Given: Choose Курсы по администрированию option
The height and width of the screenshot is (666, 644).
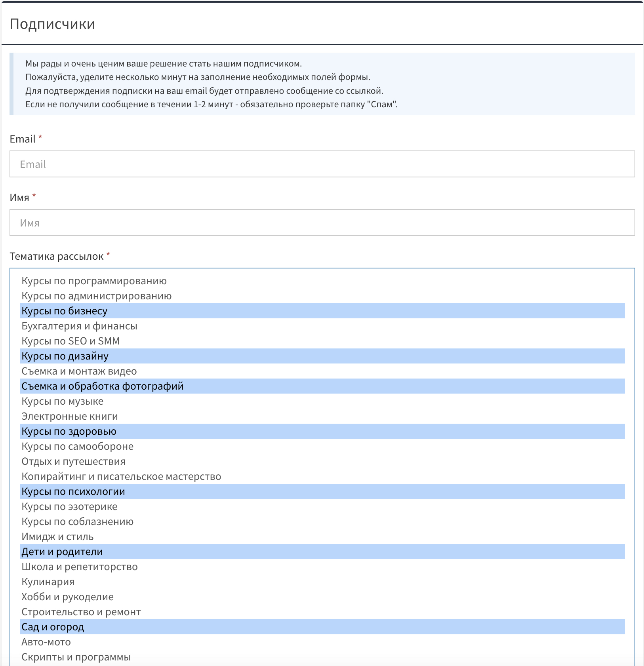Looking at the screenshot, I should pyautogui.click(x=97, y=296).
